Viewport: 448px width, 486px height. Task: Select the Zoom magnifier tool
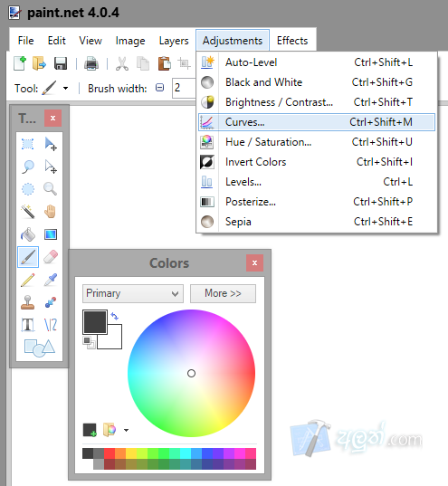click(50, 189)
